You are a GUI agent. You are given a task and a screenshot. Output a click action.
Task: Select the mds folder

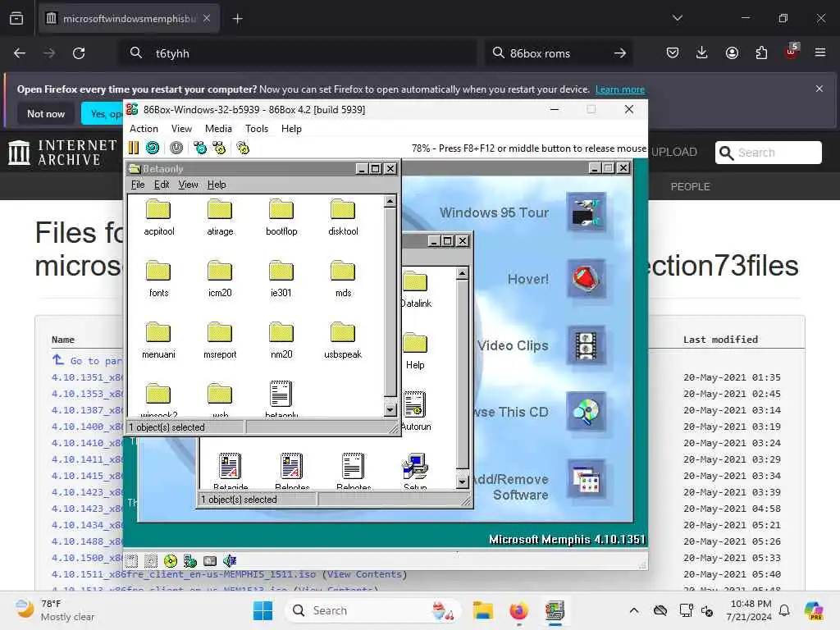click(x=343, y=279)
